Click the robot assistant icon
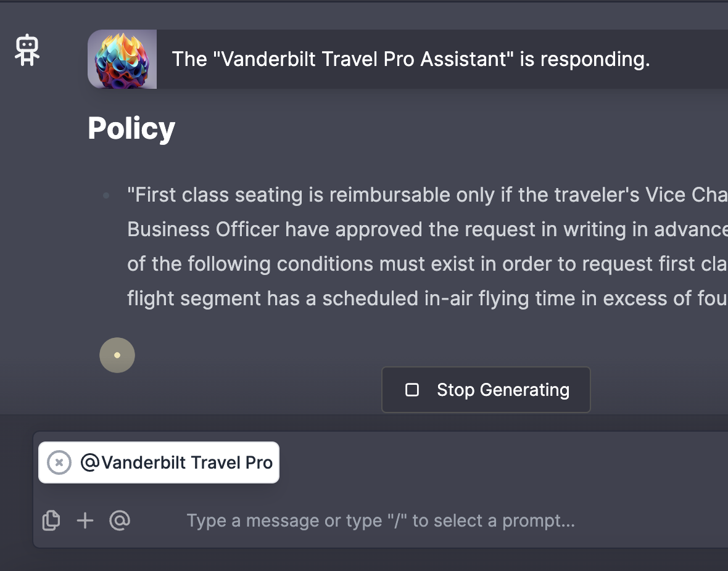728x571 pixels. click(27, 50)
